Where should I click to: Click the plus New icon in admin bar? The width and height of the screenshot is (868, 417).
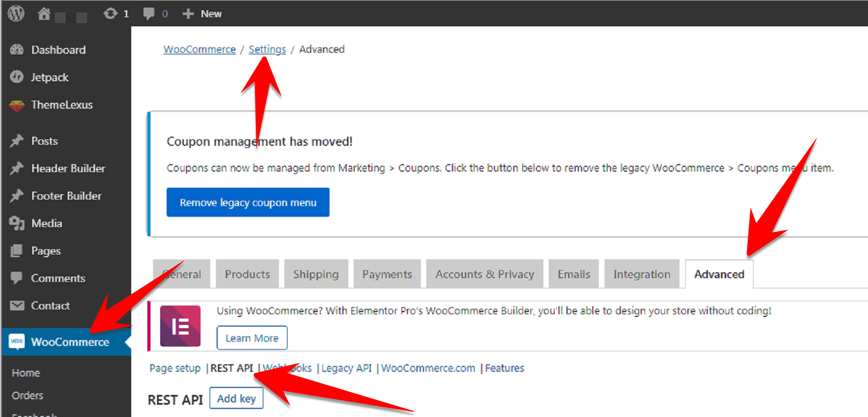[x=188, y=14]
